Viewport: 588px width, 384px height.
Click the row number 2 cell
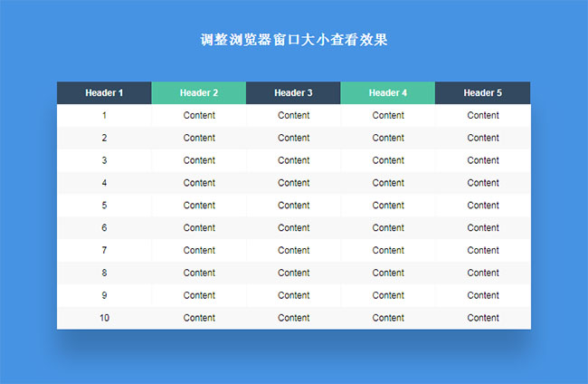tap(104, 138)
